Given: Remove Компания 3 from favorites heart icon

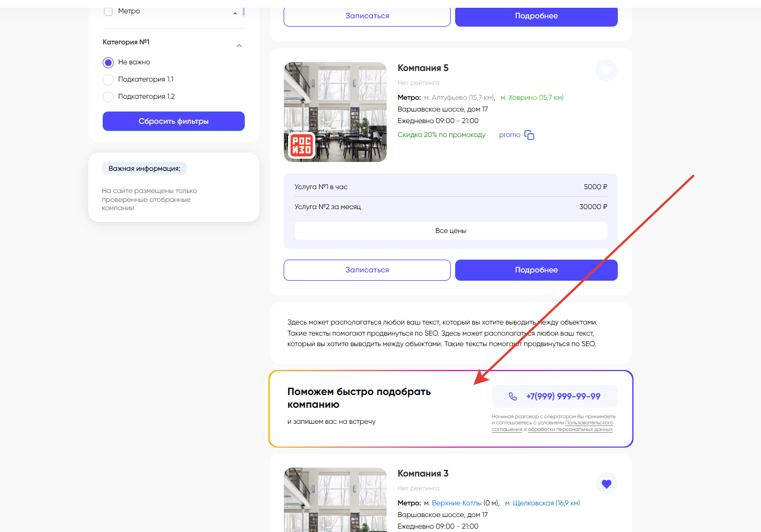Looking at the screenshot, I should coord(606,484).
